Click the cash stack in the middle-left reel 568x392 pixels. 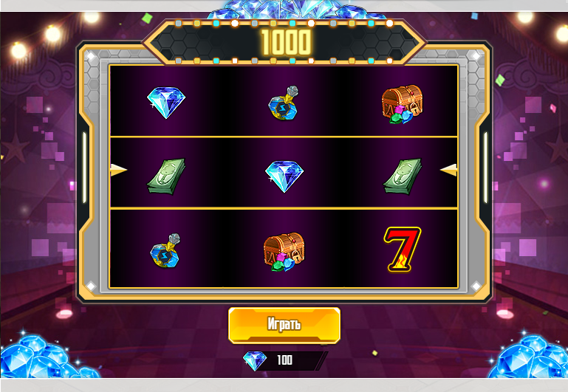[x=166, y=176]
